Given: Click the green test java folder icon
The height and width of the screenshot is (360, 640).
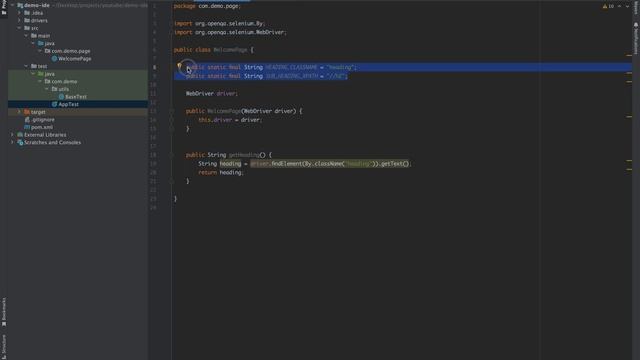Looking at the screenshot, I should point(41,74).
